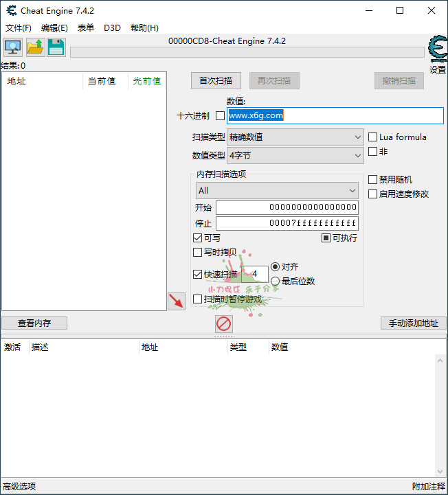Click the 停止 stop address field
The height and width of the screenshot is (495, 448).
[x=287, y=223]
